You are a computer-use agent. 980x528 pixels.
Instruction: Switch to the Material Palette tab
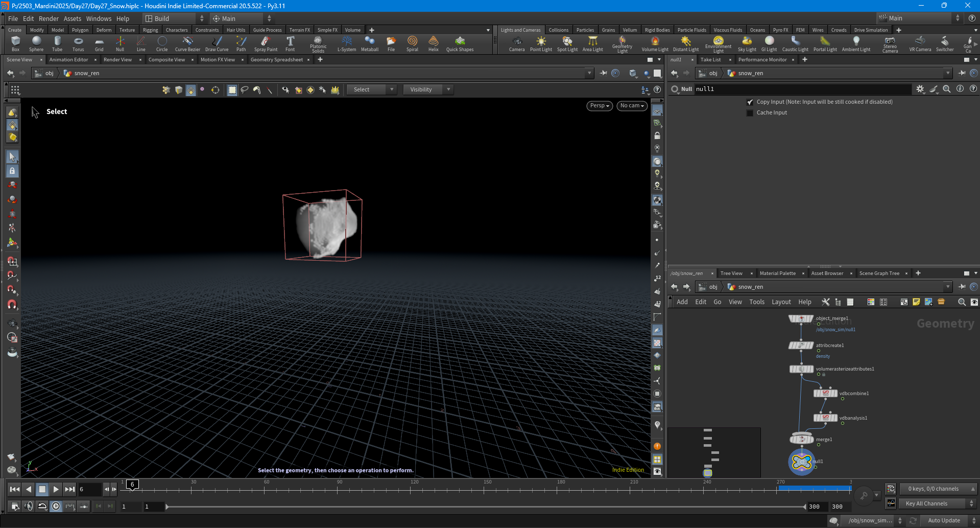777,273
